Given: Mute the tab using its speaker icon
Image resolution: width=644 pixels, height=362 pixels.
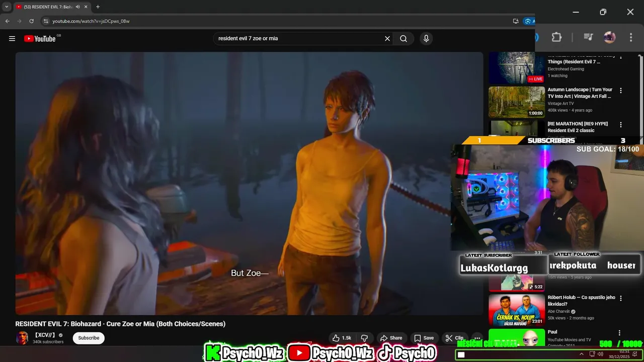Looking at the screenshot, I should (x=77, y=7).
